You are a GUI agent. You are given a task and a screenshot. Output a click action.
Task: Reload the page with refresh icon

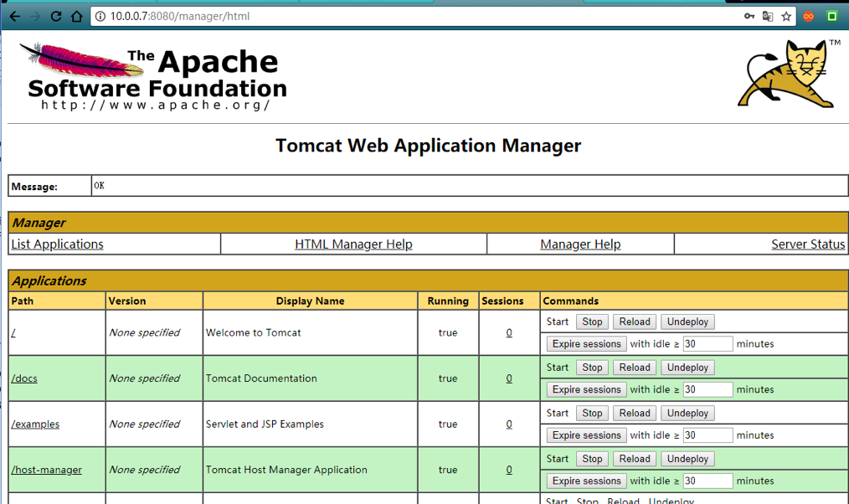pos(56,16)
